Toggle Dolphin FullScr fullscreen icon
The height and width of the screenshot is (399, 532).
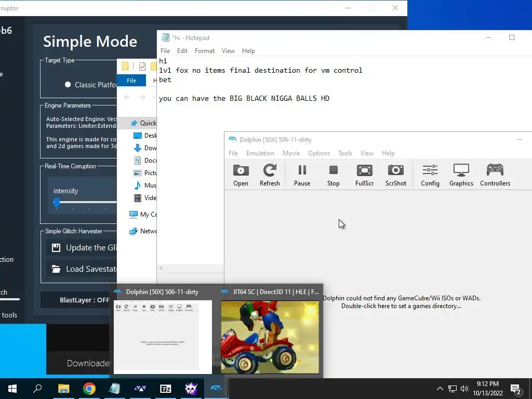(364, 175)
